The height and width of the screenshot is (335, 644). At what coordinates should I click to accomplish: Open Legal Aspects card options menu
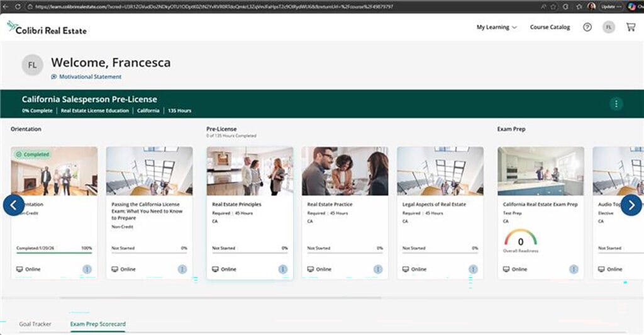pos(473,269)
